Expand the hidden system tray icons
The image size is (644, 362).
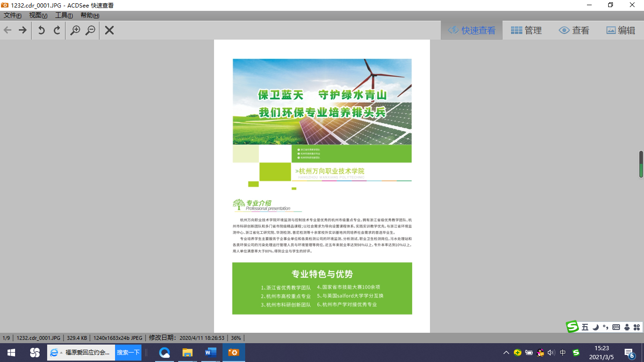point(506,353)
